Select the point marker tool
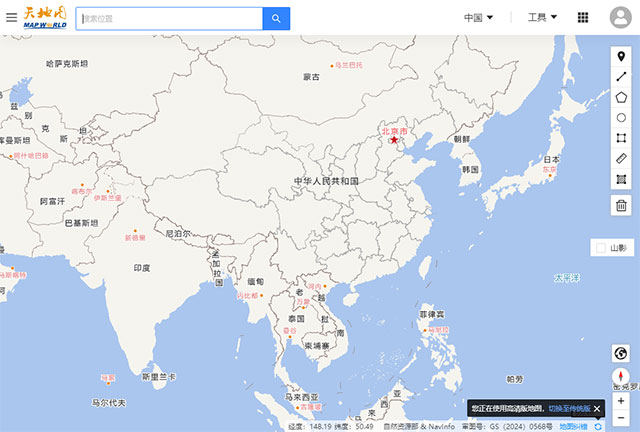 pyautogui.click(x=621, y=56)
